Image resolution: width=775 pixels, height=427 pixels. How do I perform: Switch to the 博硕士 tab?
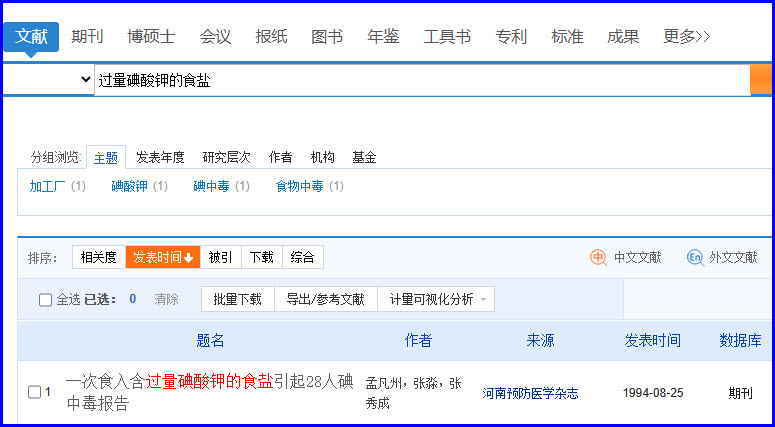pos(151,37)
